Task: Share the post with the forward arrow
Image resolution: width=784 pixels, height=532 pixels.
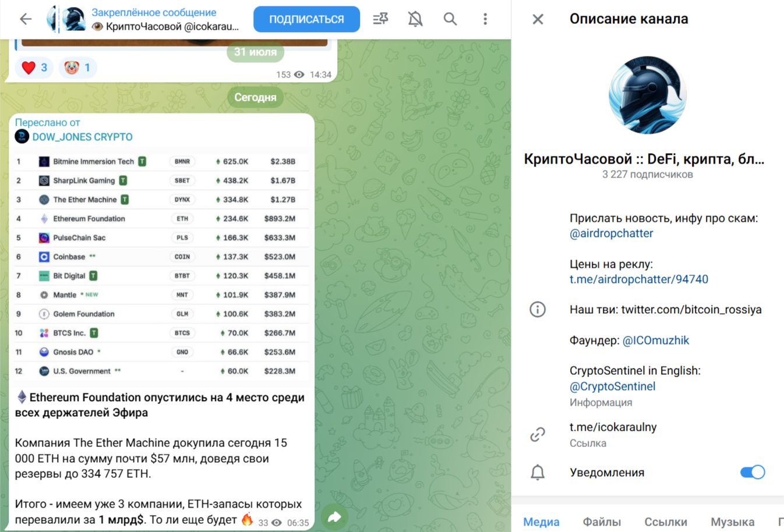Action: pos(334,516)
